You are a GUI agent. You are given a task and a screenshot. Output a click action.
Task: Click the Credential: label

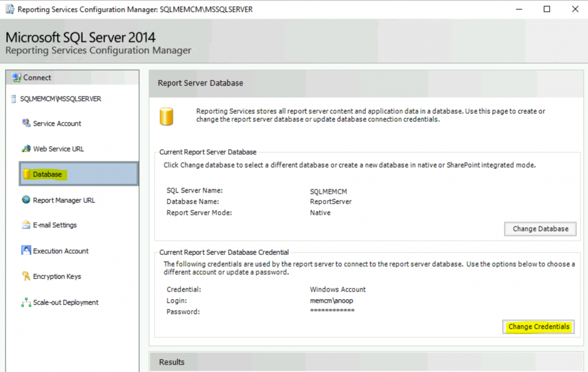coord(184,289)
